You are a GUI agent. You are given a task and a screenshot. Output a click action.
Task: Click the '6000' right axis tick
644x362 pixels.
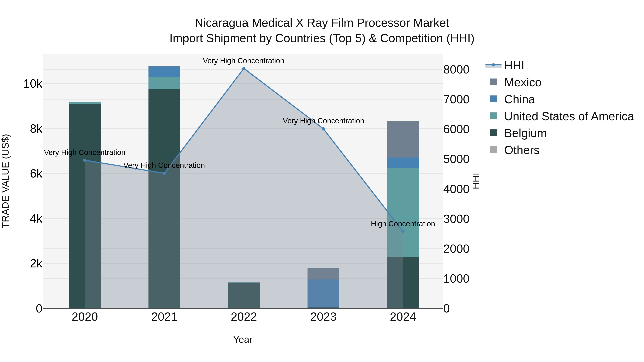[456, 129]
